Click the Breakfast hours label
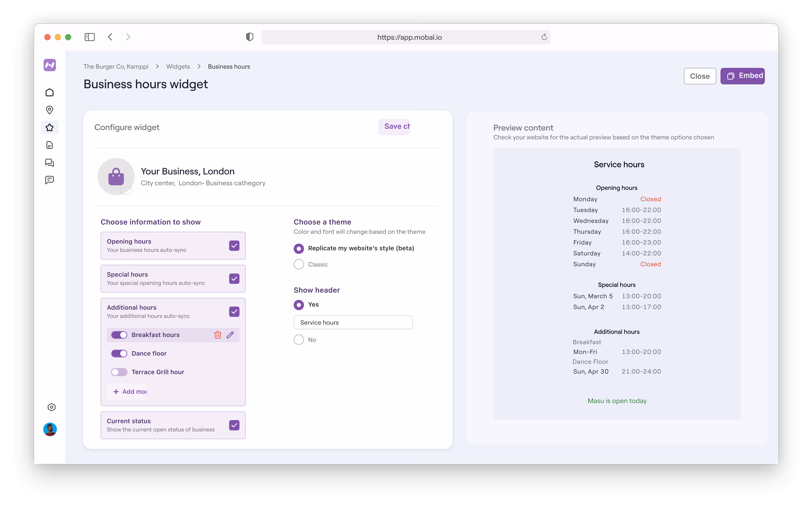This screenshot has height=508, width=812. [x=156, y=335]
